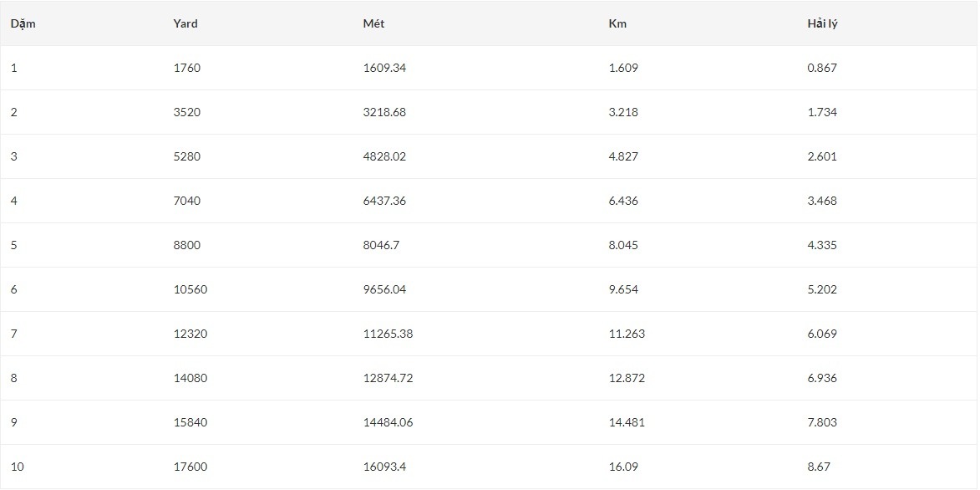Click the Hải lý column header
The height and width of the screenshot is (490, 980).
pos(822,23)
